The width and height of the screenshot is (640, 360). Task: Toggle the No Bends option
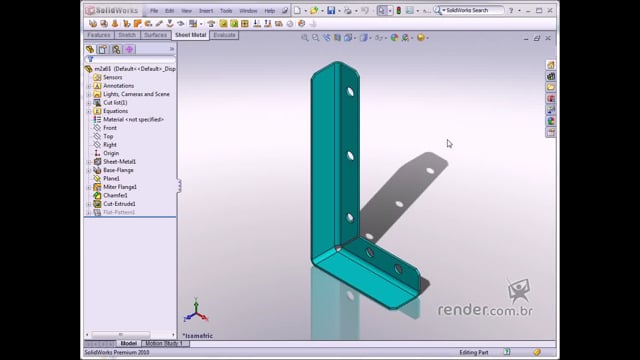click(290, 24)
